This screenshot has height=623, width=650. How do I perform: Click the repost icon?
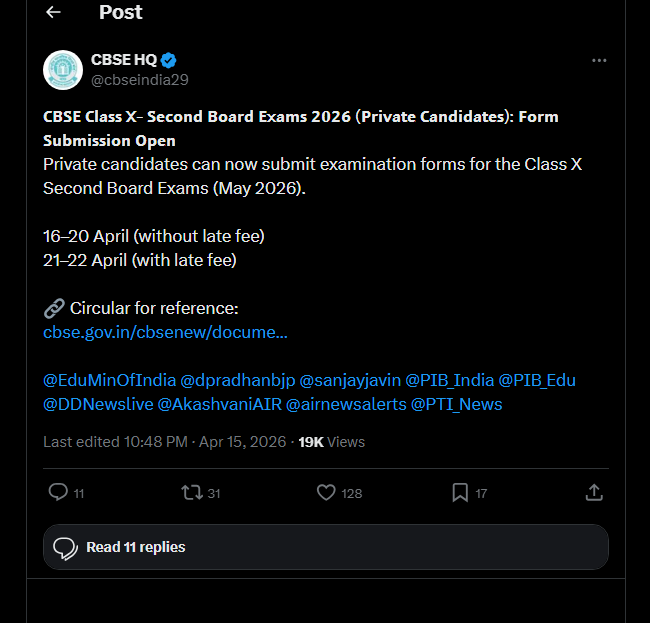[x=191, y=492]
